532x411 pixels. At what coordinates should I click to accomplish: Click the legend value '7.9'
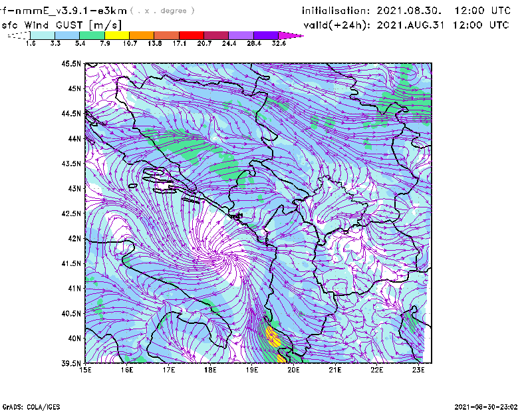coord(105,43)
